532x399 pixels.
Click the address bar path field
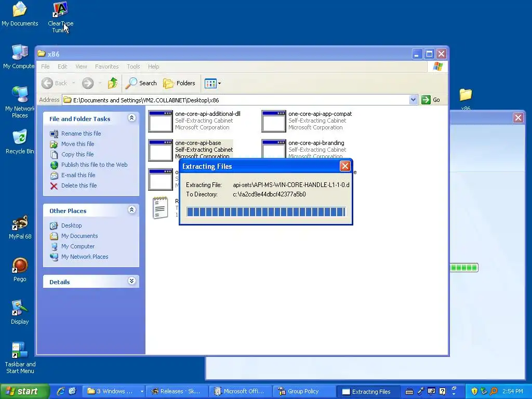[236, 100]
